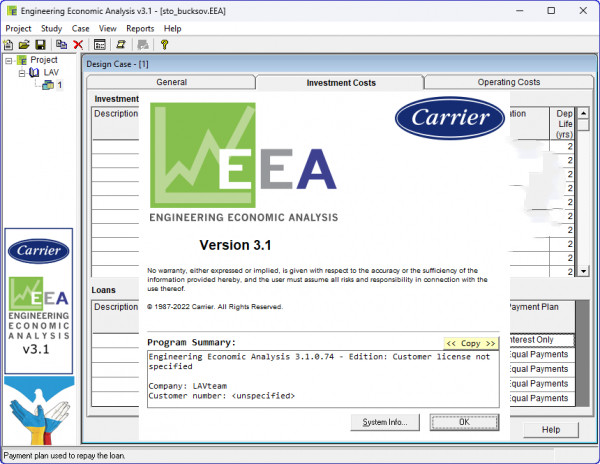Click the << Copy >> button
Screen dimensions: 600x464
pos(471,344)
